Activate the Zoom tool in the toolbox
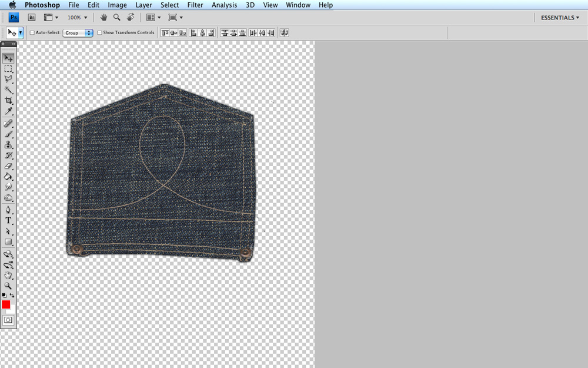588x368 pixels. pyautogui.click(x=8, y=286)
